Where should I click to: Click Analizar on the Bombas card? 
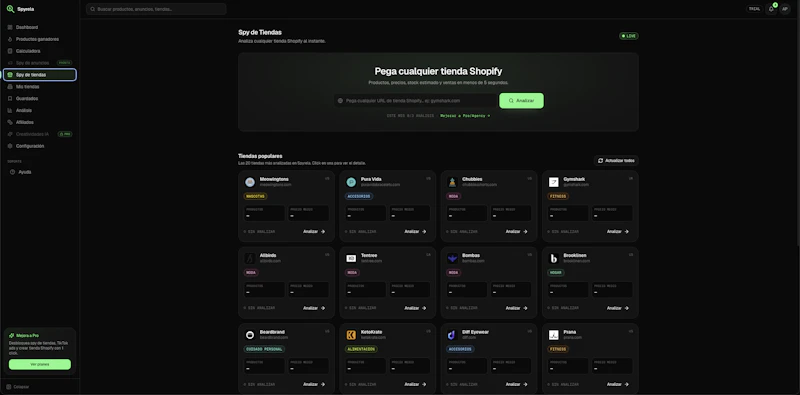click(x=516, y=308)
